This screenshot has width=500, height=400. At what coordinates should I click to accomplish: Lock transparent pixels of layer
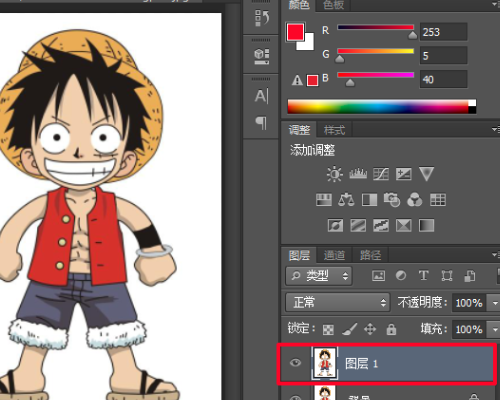point(328,330)
